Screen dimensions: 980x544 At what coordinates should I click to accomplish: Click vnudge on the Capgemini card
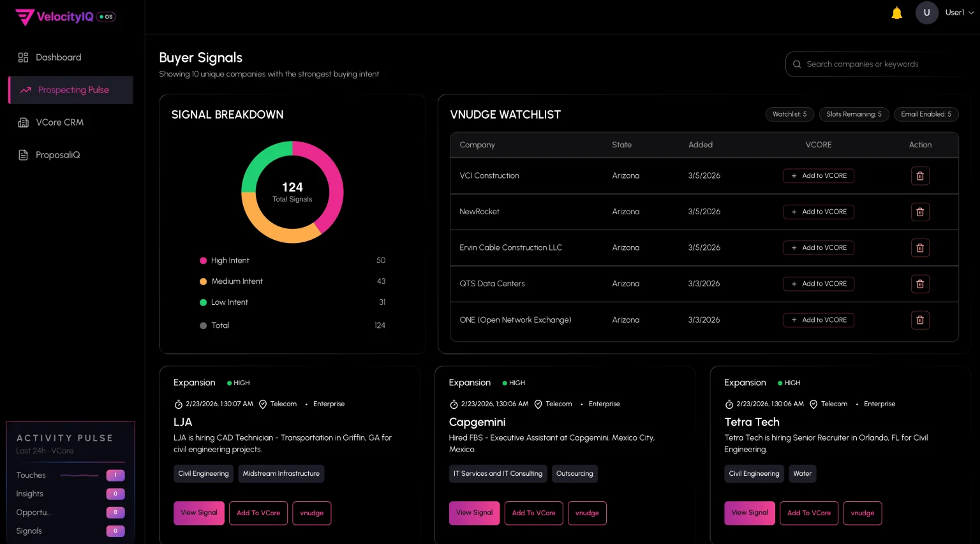587,513
